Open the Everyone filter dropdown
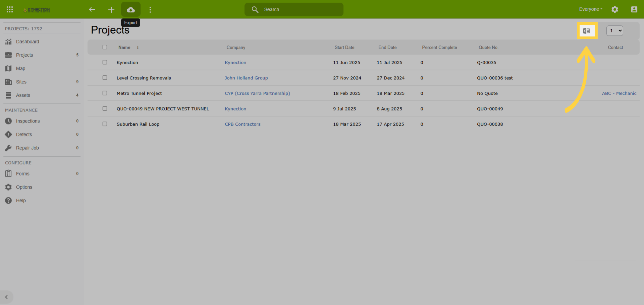Screen dimensions: 644x305 [x=590, y=9]
